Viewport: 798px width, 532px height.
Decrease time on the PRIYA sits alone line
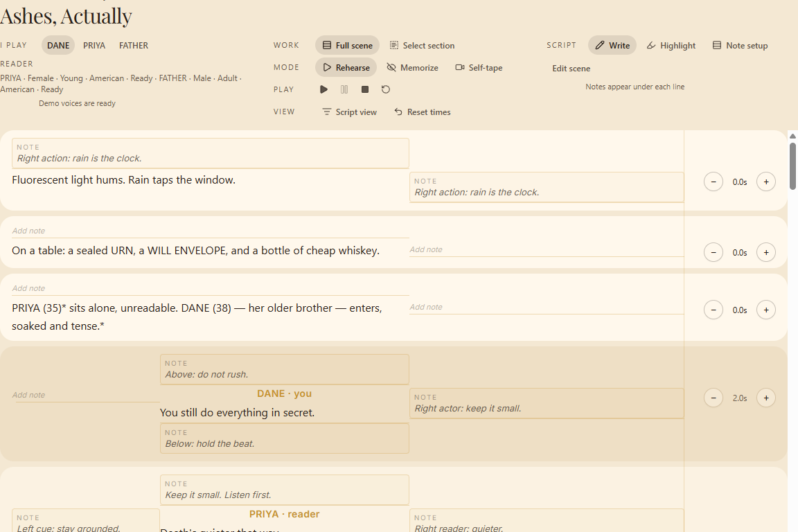click(713, 310)
